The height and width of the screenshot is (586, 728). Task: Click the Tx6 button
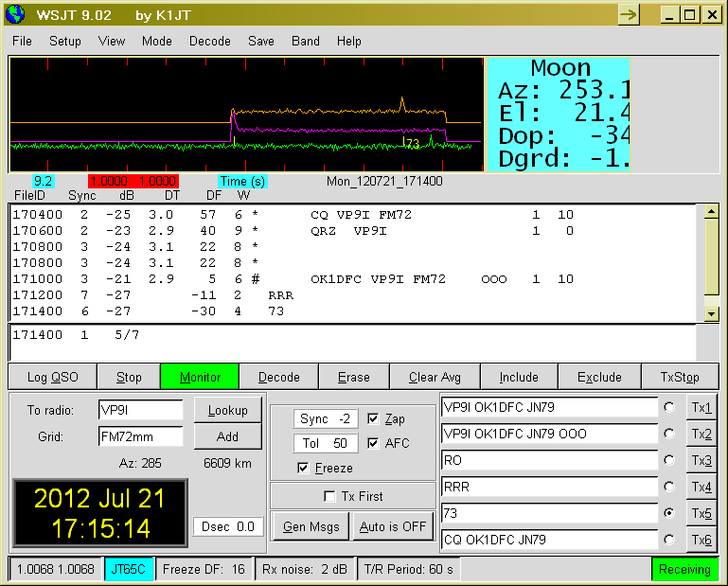(x=701, y=540)
